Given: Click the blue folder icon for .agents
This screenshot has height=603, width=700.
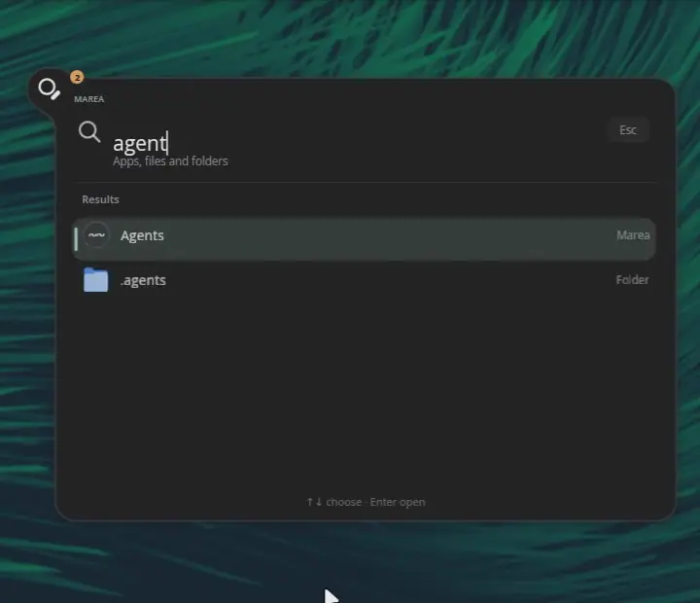Looking at the screenshot, I should tap(95, 280).
